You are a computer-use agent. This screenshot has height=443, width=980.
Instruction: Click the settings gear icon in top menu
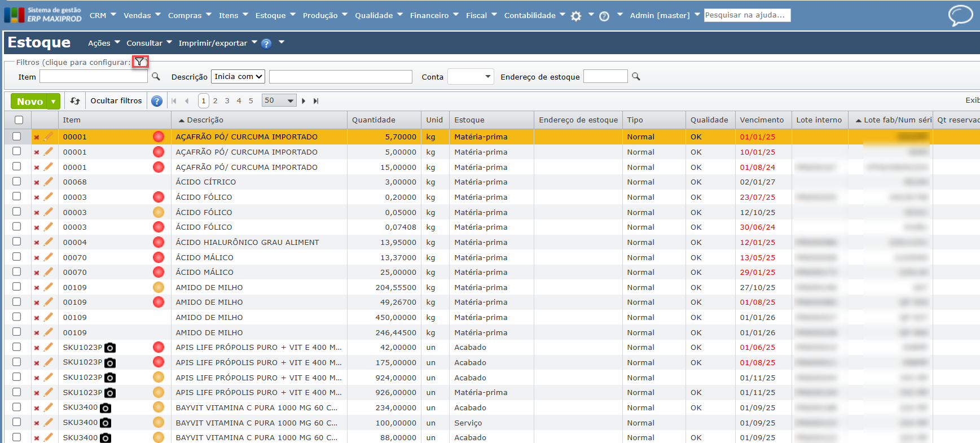tap(576, 16)
